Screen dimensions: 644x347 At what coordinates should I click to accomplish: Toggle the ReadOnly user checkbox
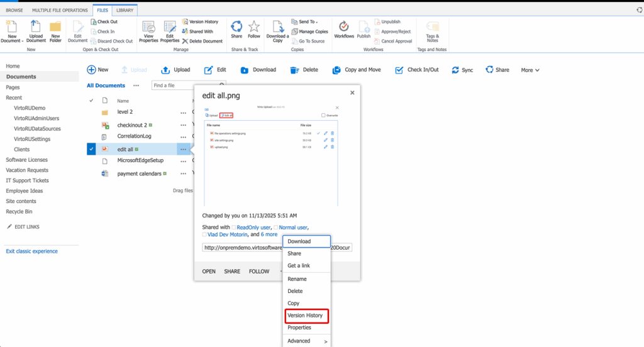pyautogui.click(x=235, y=227)
